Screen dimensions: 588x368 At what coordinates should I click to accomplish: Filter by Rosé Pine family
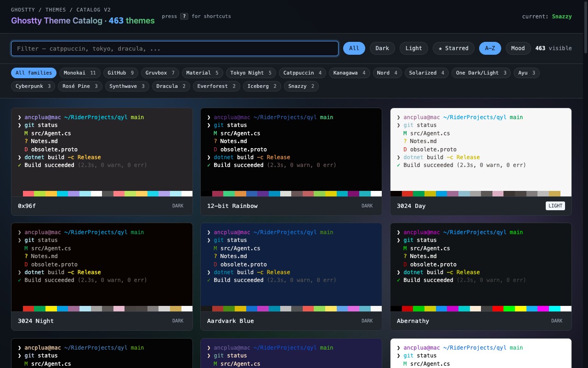pos(80,86)
